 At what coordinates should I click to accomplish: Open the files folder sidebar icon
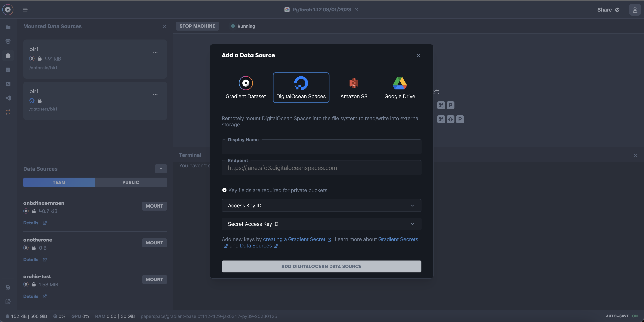[8, 27]
